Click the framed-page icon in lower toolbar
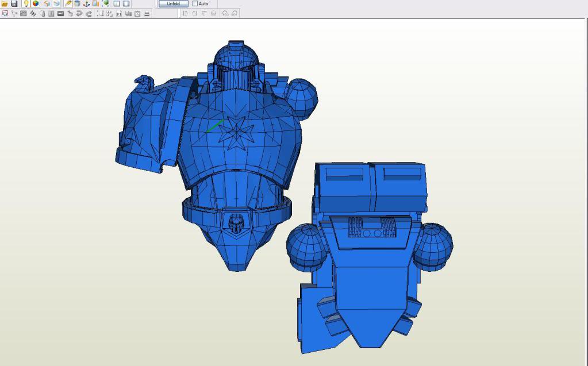The width and height of the screenshot is (588, 366). click(137, 13)
